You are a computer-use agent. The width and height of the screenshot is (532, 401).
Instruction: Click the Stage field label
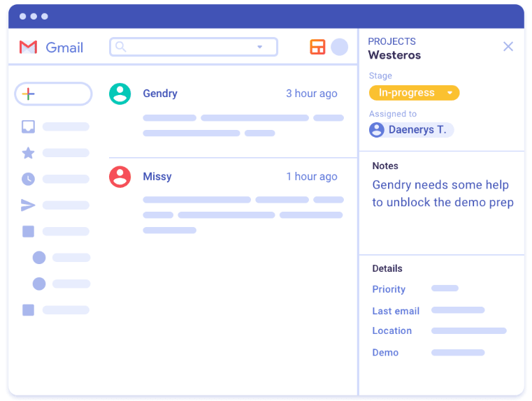coord(380,75)
